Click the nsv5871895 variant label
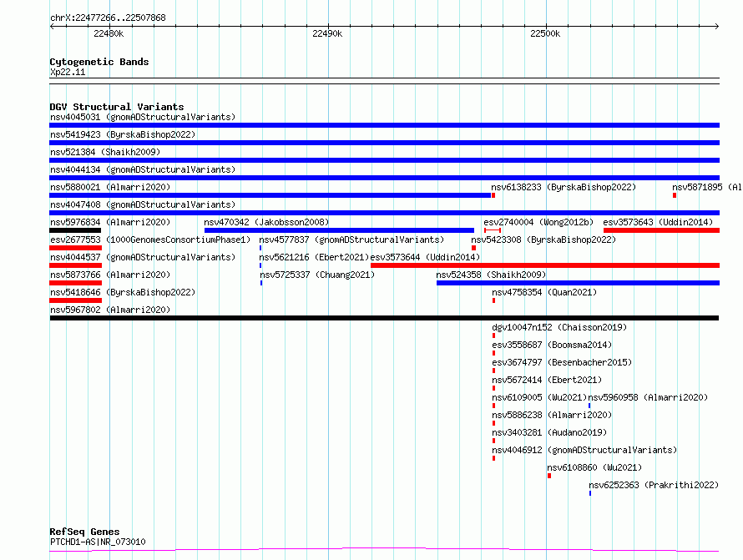This screenshot has width=743, height=560. pos(707,187)
